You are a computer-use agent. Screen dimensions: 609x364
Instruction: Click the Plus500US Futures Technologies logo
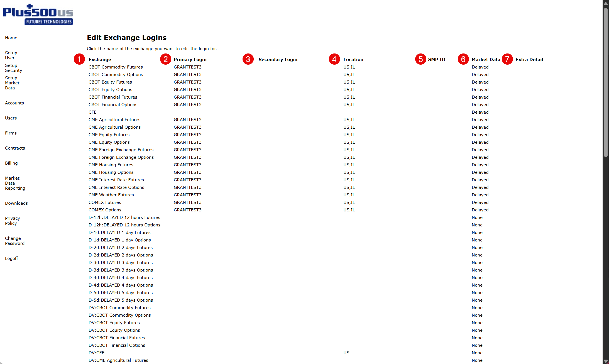pos(38,14)
